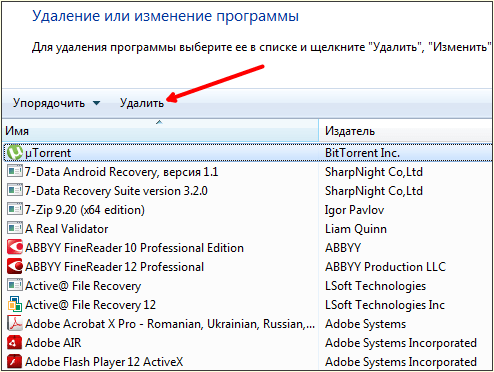Click SharpNight Co,Ltd for 7-Data Android Recovery
The width and height of the screenshot is (494, 372).
tap(374, 172)
